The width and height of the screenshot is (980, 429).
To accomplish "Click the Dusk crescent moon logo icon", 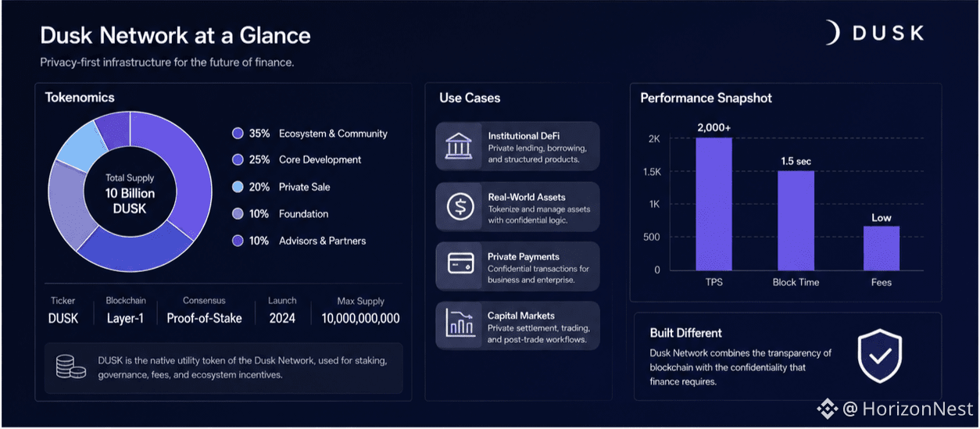I will (x=833, y=33).
